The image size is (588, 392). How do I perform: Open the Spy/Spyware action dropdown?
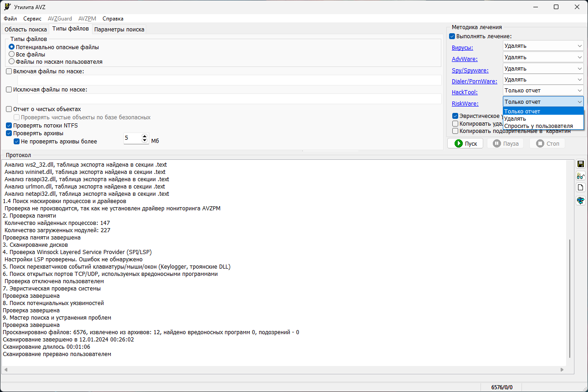tap(543, 69)
